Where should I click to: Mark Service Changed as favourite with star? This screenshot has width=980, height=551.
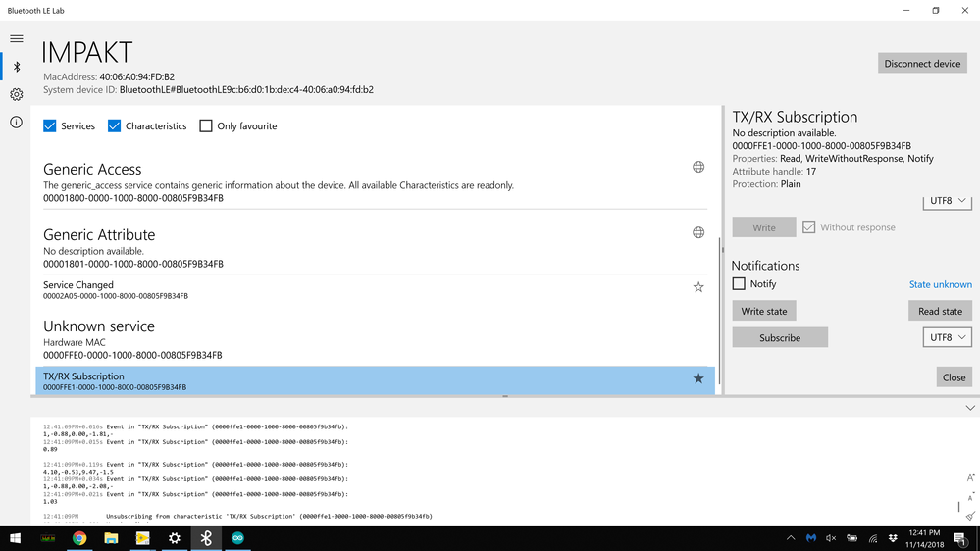click(698, 287)
